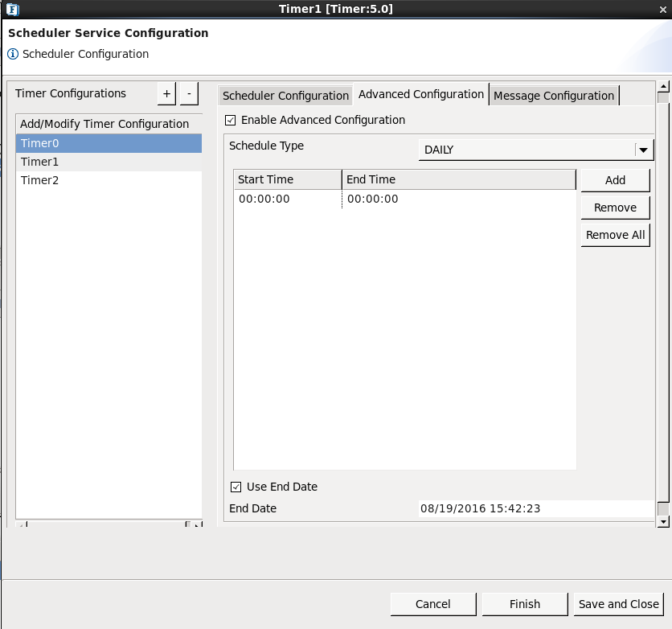Viewport: 672px width, 629px height.
Task: Select Timer1 in the timer list
Action: tap(40, 162)
